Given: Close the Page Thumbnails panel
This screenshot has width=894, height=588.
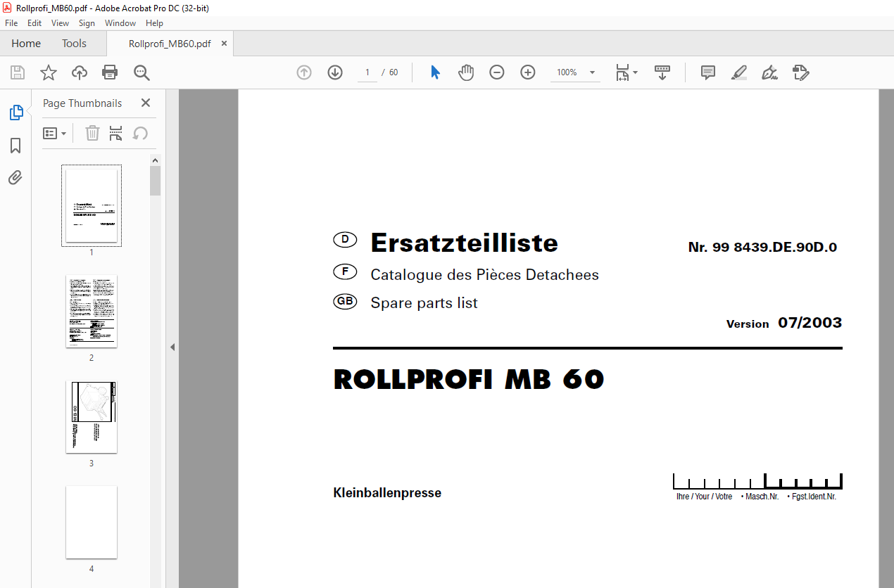Looking at the screenshot, I should point(146,103).
